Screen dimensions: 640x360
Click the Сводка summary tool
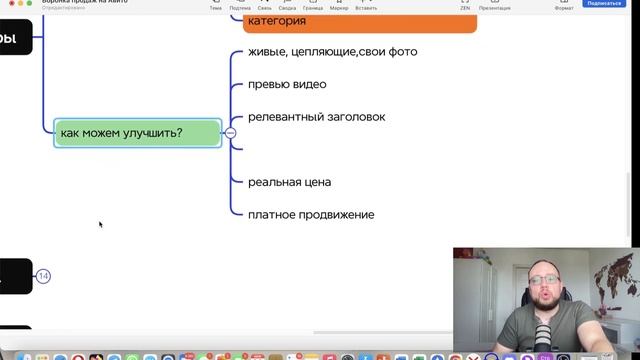[x=287, y=5]
